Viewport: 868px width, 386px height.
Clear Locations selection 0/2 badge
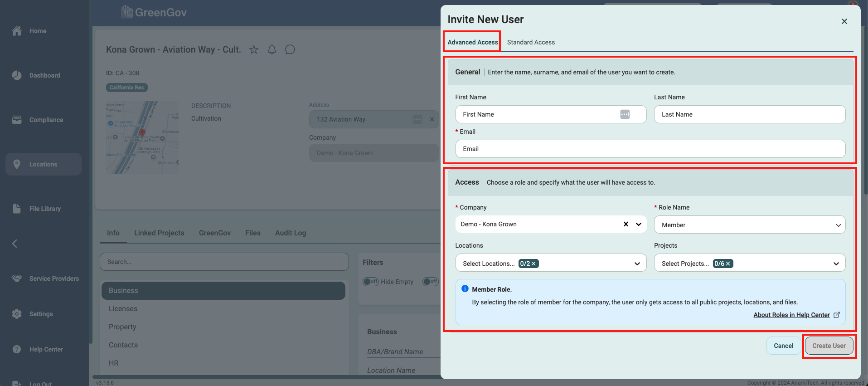[534, 264]
